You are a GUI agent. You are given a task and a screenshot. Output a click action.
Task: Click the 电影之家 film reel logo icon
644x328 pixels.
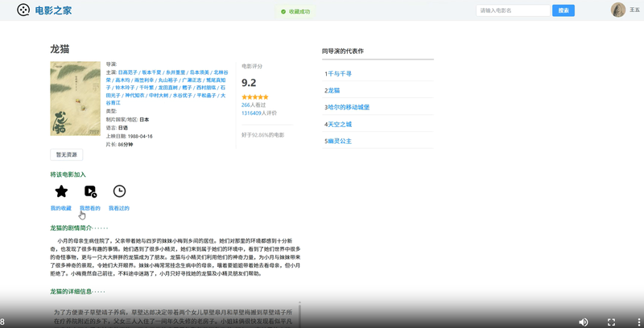point(23,10)
